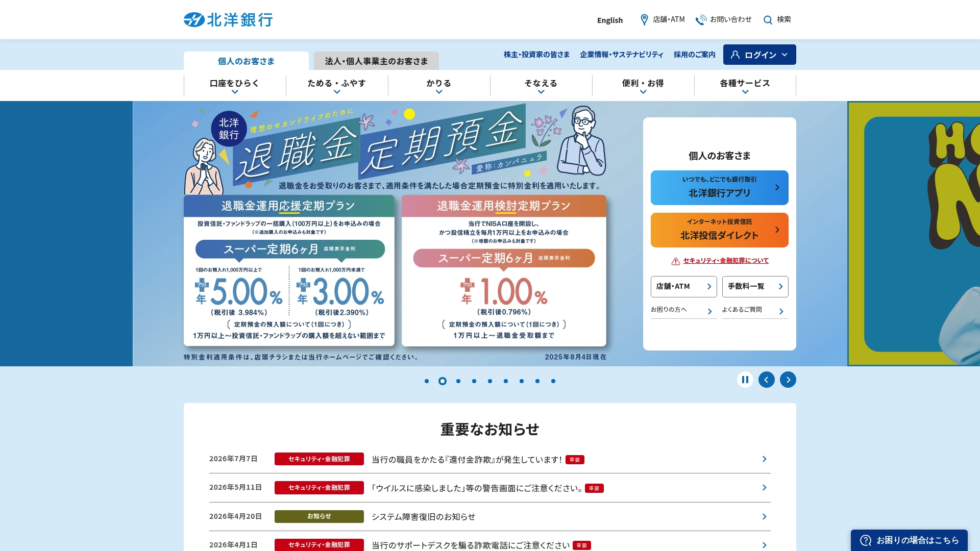The width and height of the screenshot is (980, 551).
Task: Open 株主・投資家の皆さま page
Action: (536, 55)
